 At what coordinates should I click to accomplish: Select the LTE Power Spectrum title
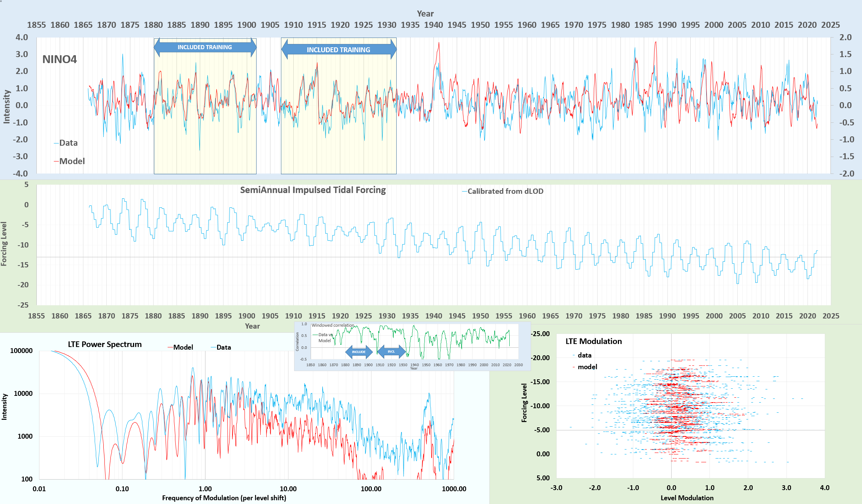(104, 344)
